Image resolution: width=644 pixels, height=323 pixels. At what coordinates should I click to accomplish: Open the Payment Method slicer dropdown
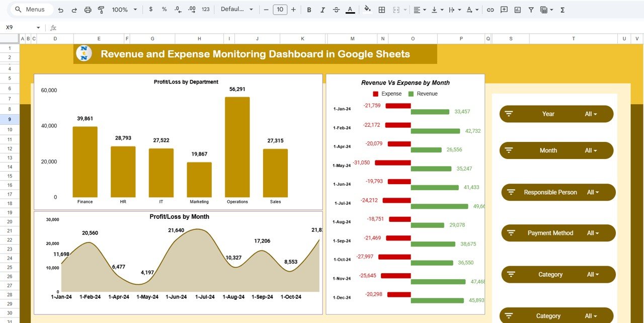tap(593, 233)
